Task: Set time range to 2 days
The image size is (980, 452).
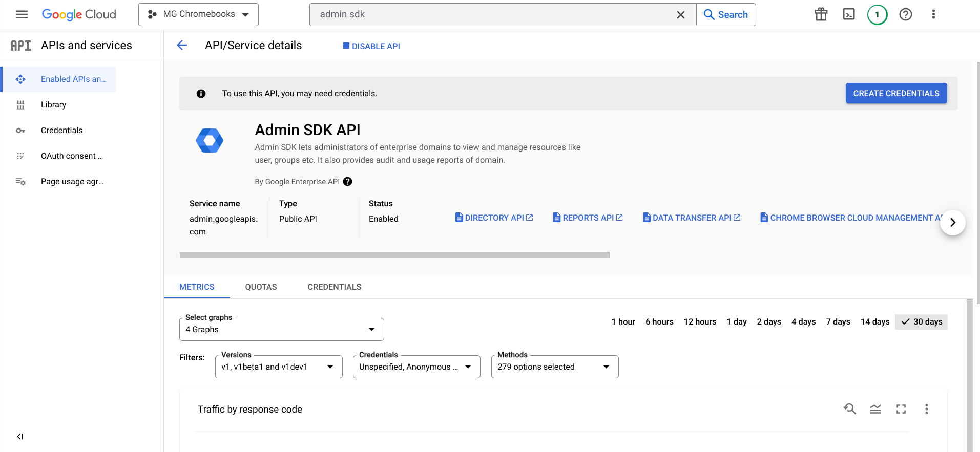Action: tap(769, 322)
